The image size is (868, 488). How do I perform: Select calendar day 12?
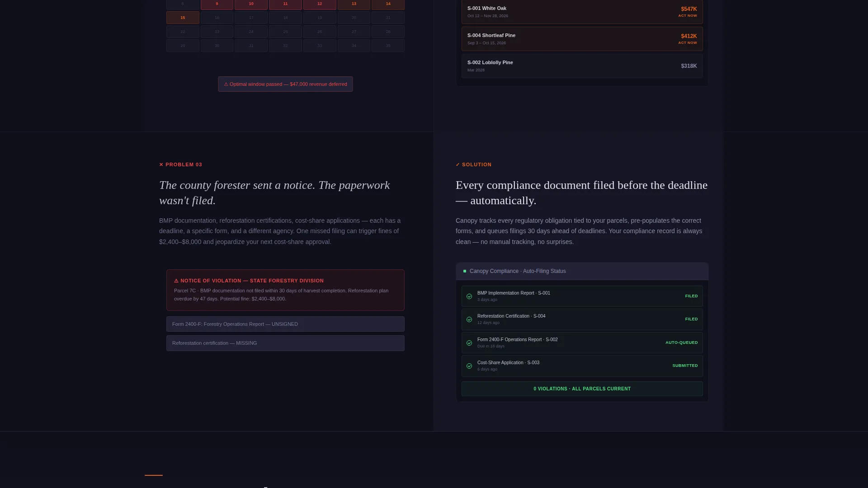coord(320,5)
